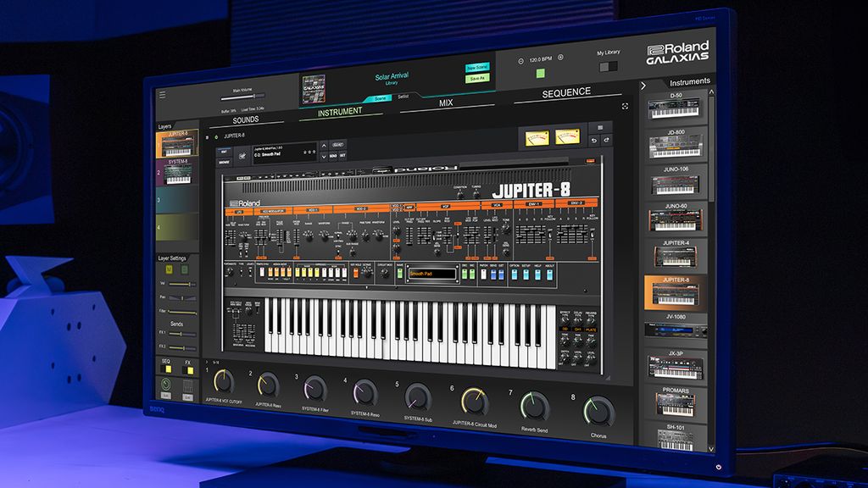This screenshot has width=868, height=488.
Task: Adjust the Main Volume slider
Action: 254,97
